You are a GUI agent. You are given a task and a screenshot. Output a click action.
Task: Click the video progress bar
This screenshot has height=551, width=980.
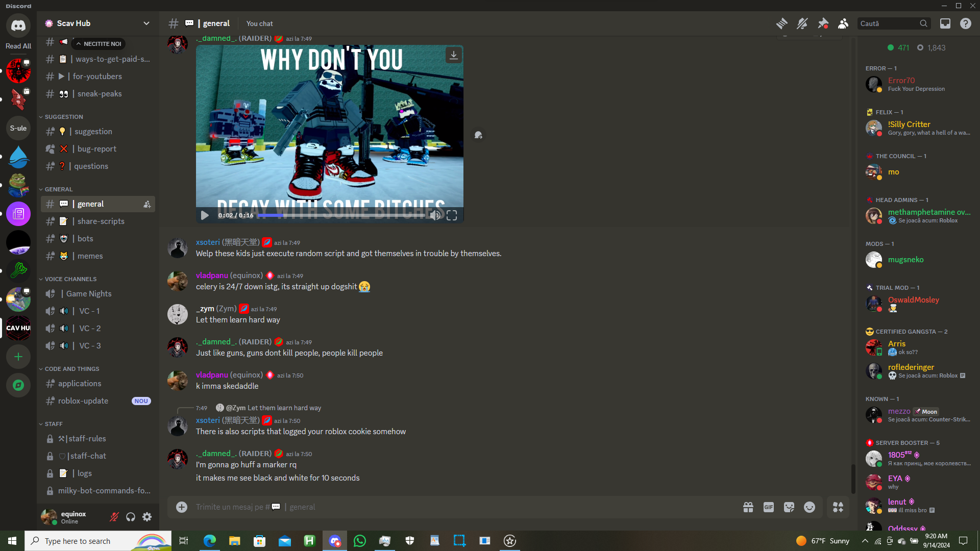click(x=342, y=216)
